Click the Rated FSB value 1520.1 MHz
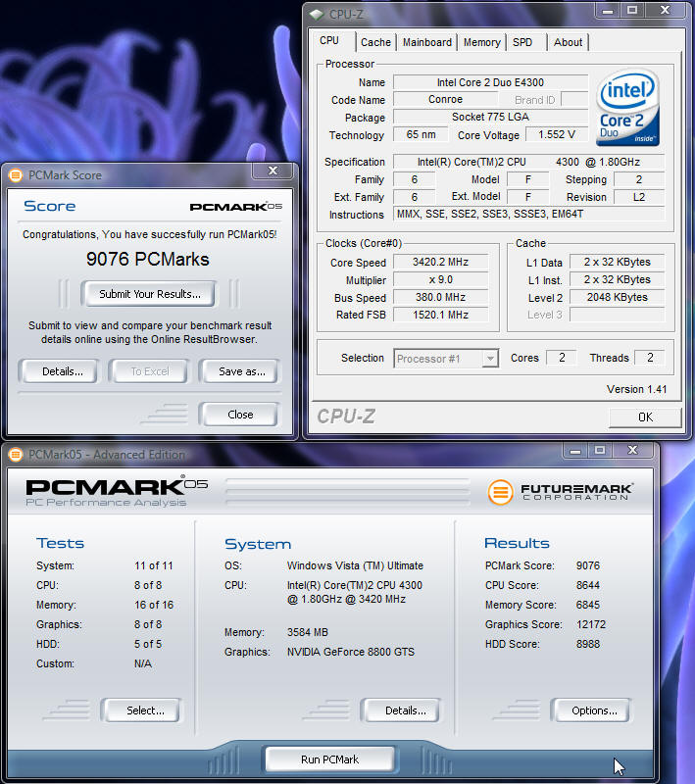This screenshot has width=695, height=784. 440,315
